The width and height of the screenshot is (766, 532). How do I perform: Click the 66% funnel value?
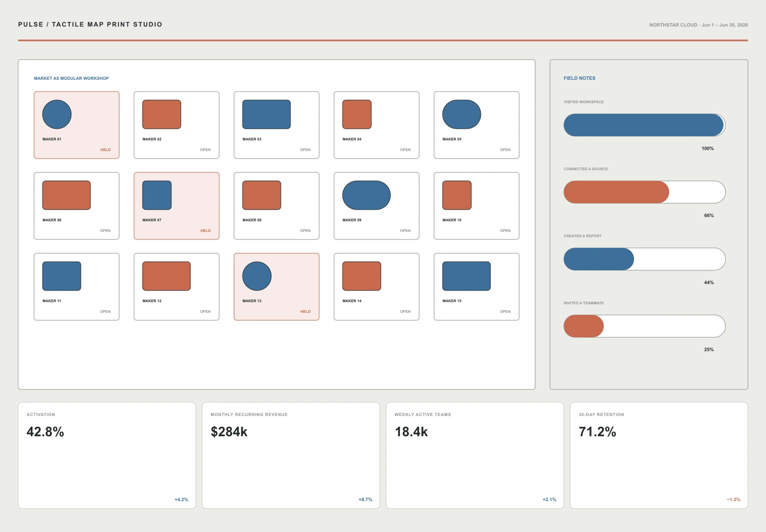[709, 215]
